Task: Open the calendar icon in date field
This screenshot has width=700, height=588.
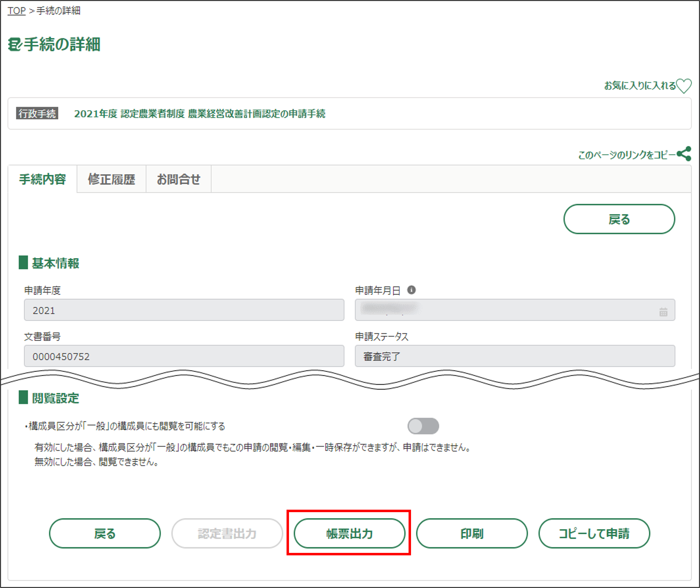Action: (663, 312)
